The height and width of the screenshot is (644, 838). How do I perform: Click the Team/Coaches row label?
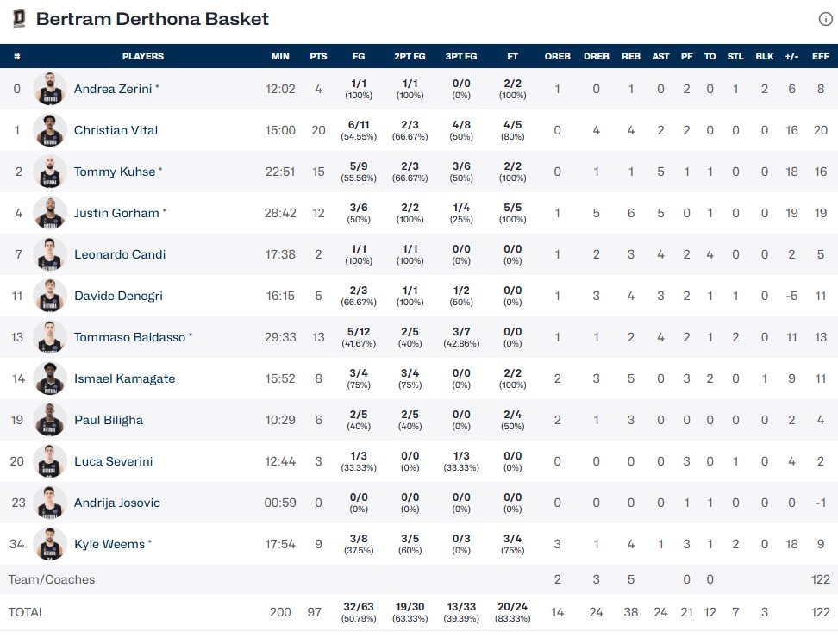tap(52, 579)
